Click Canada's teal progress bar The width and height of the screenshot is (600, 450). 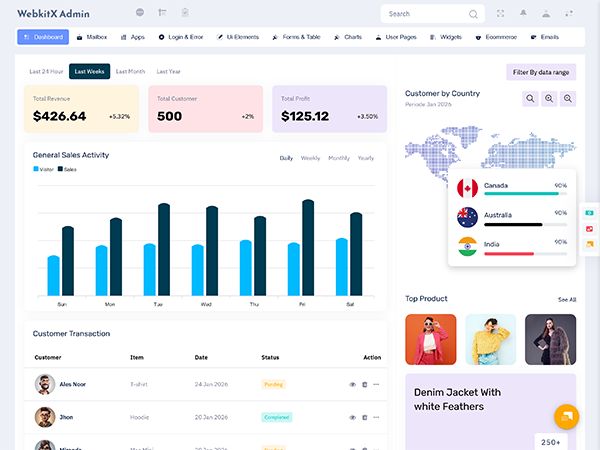(518, 194)
